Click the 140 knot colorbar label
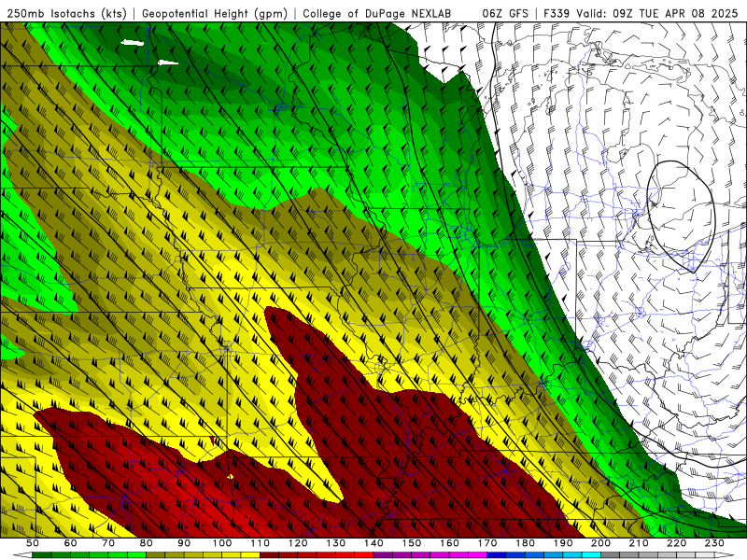 [x=373, y=543]
